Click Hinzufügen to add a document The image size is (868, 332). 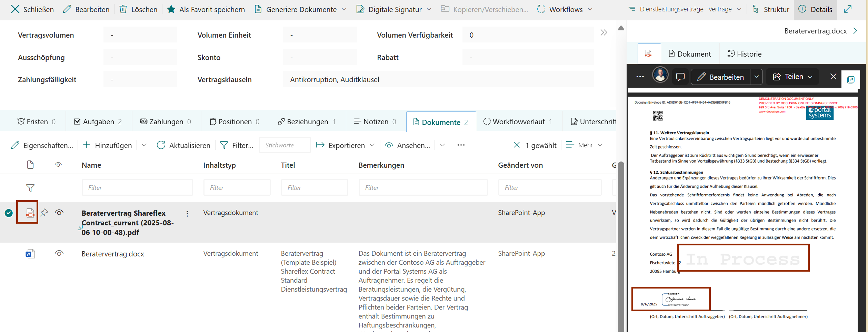click(x=108, y=145)
